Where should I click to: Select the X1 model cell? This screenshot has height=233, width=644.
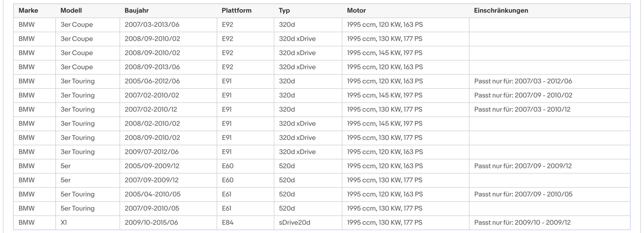[88, 223]
